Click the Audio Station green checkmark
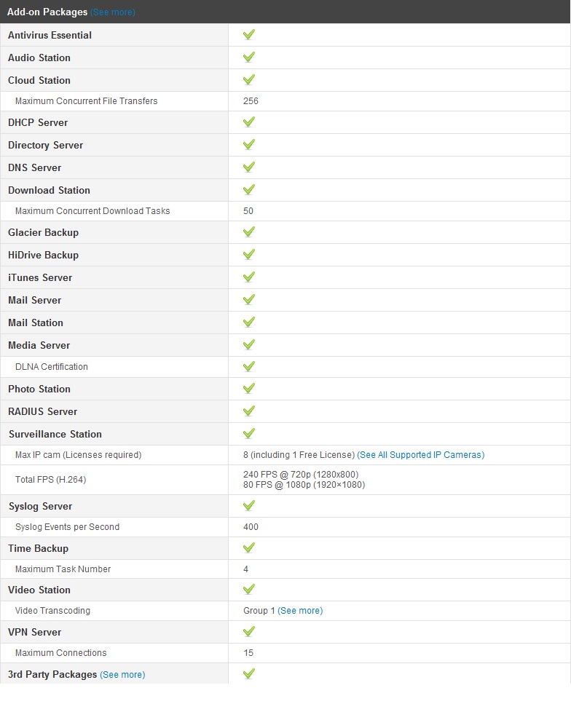571x728 pixels. (248, 57)
